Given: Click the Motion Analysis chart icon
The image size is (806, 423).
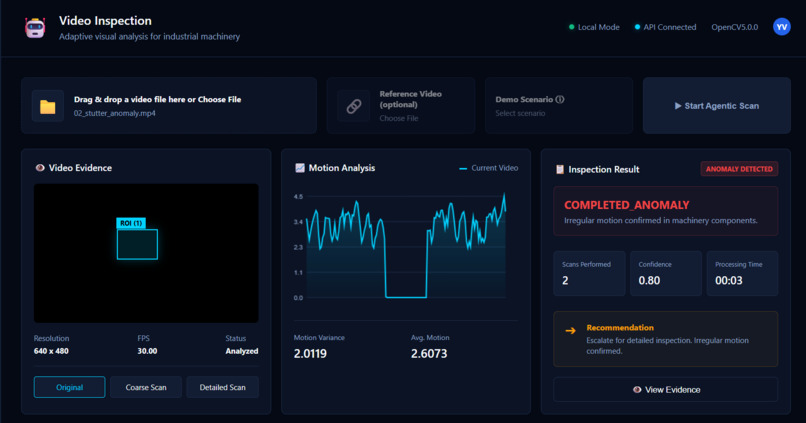Looking at the screenshot, I should 300,168.
